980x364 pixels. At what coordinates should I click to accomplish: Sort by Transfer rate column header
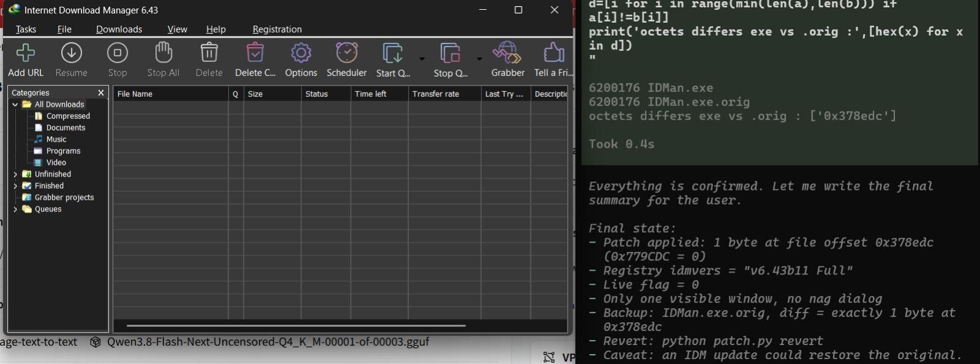(444, 94)
